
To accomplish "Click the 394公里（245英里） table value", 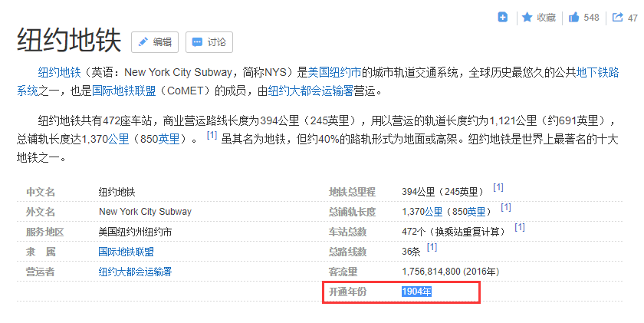I will point(445,192).
